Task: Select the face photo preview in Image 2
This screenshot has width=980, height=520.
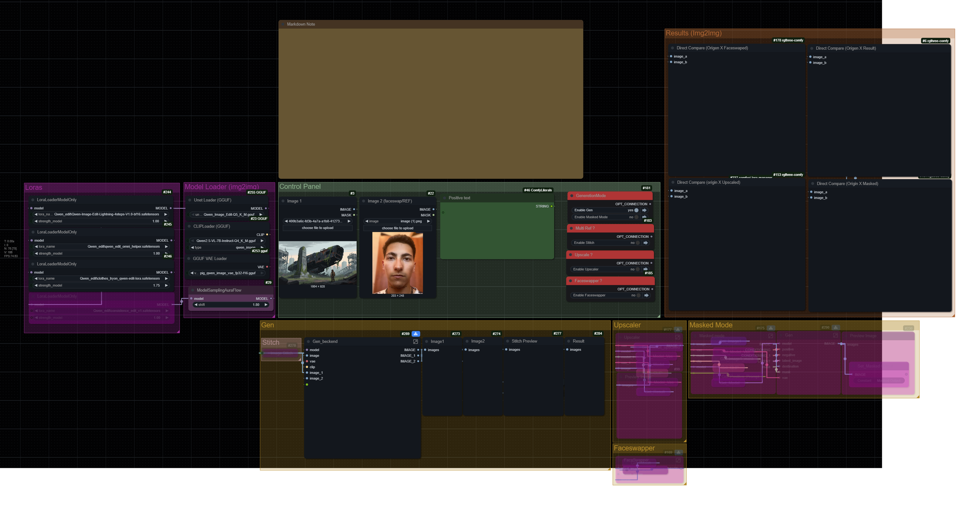Action: tap(397, 263)
